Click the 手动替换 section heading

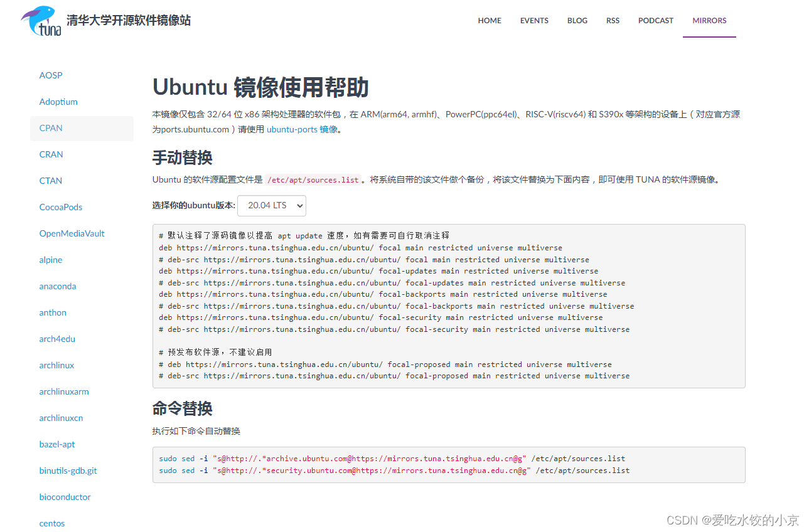(183, 157)
